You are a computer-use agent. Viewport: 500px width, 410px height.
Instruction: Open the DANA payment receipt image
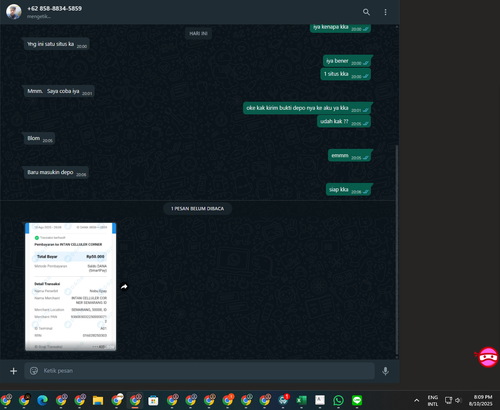click(71, 287)
